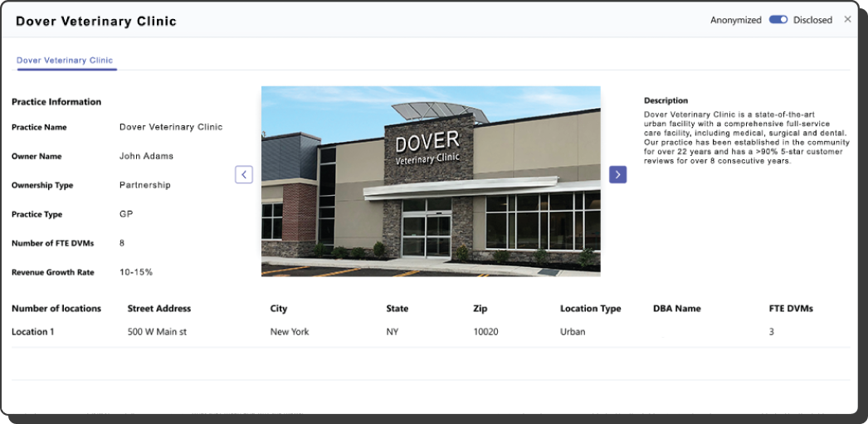Show the previous clinic photo
Image resolution: width=868 pixels, height=424 pixels.
point(244,174)
